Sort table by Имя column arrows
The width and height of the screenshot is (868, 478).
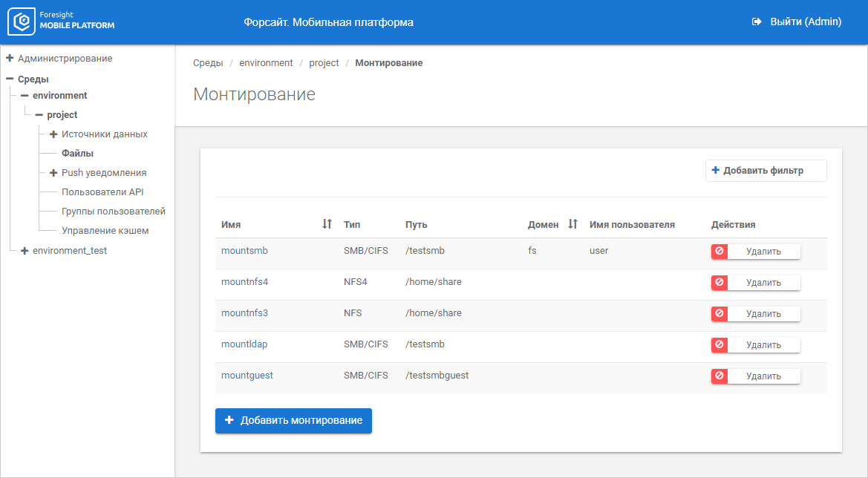pos(327,224)
